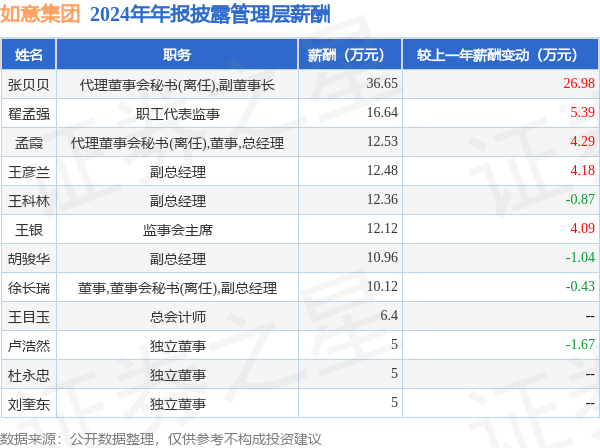Click the 总会计师 position cell
This screenshot has height=448, width=600.
177,317
